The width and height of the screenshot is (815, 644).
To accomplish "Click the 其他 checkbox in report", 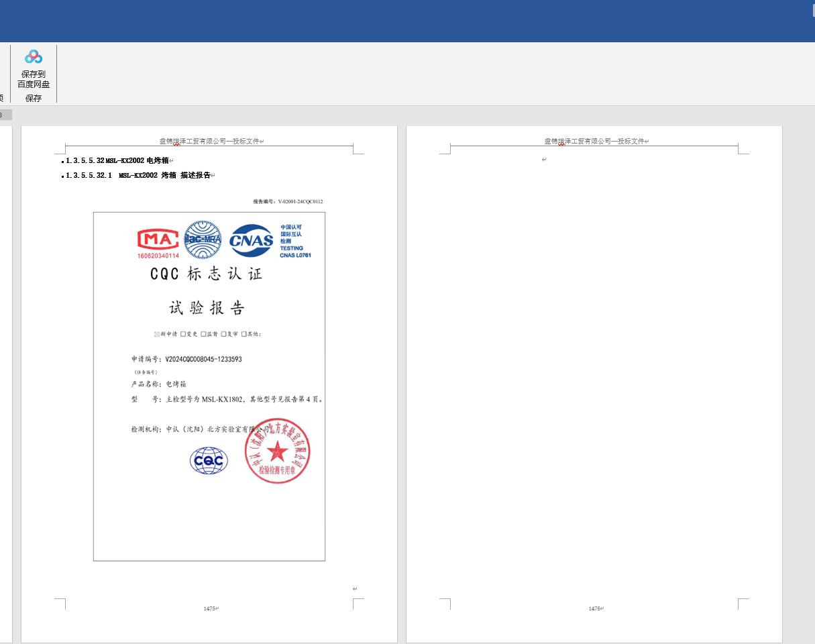I will click(x=244, y=334).
